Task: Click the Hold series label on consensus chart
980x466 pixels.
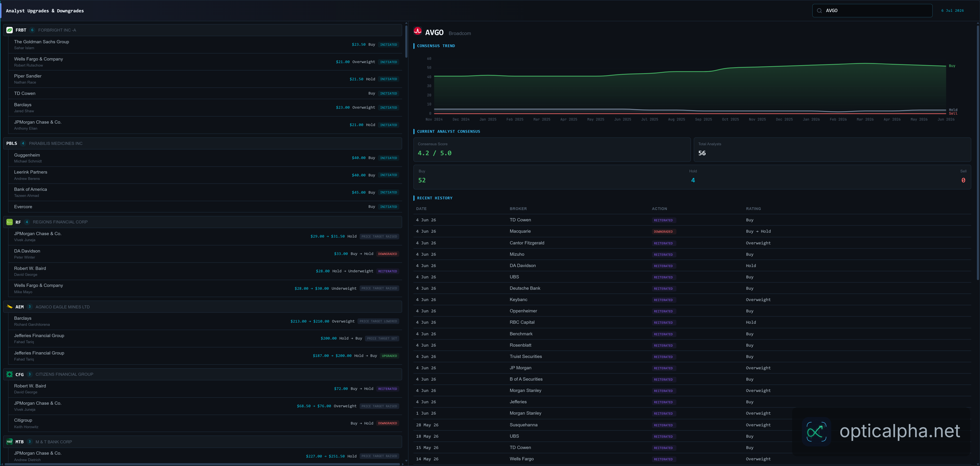Action: tap(953, 110)
